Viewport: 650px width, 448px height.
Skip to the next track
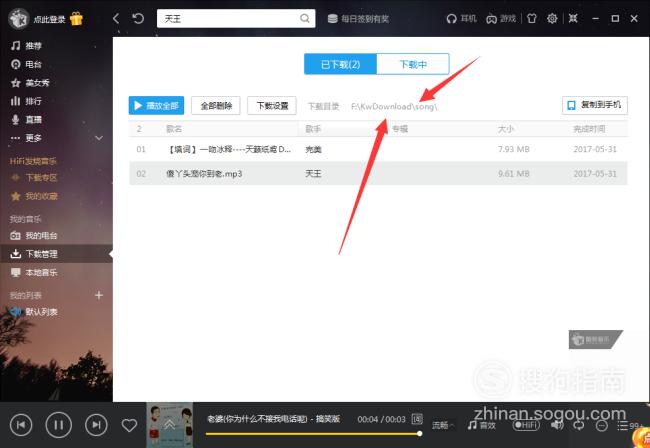[x=96, y=424]
